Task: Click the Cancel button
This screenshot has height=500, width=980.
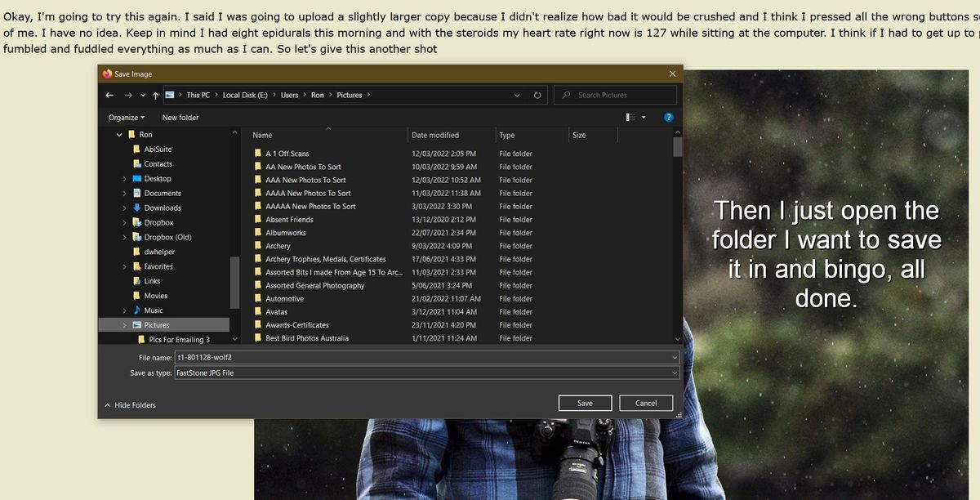Action: pos(646,403)
